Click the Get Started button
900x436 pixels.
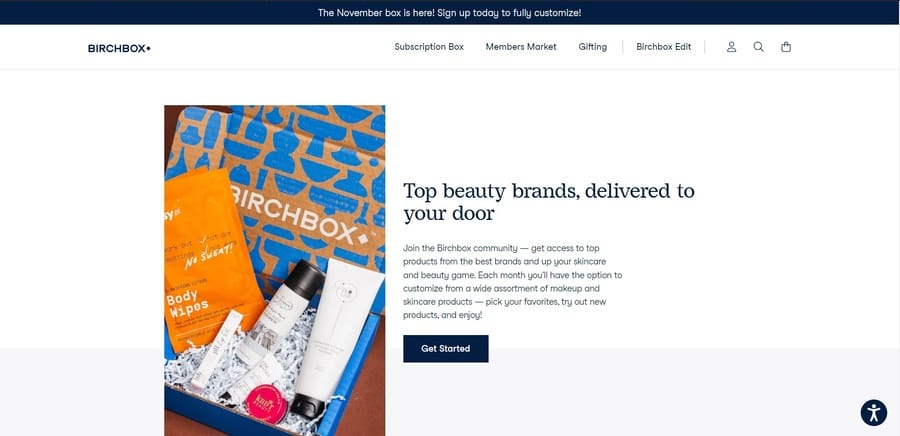tap(445, 349)
